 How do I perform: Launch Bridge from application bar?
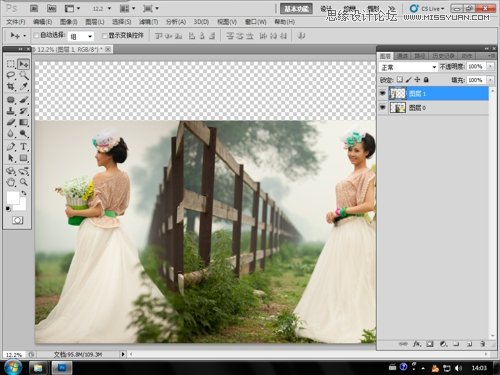pyautogui.click(x=34, y=8)
